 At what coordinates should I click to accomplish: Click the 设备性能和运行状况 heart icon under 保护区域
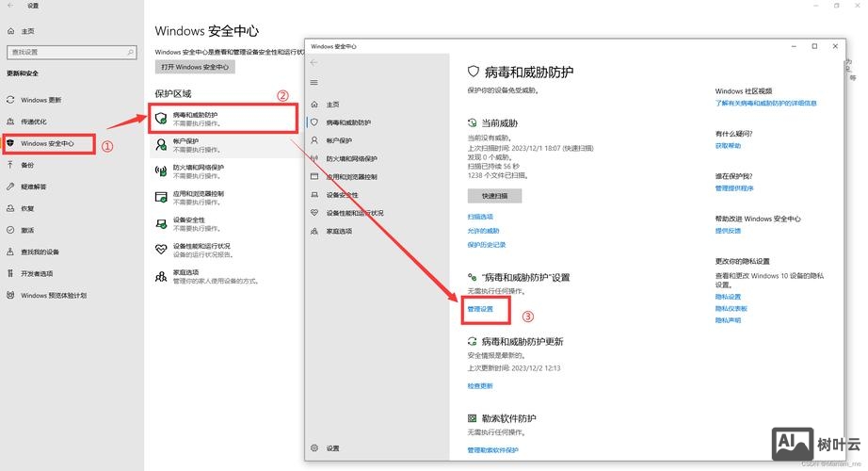pos(161,250)
